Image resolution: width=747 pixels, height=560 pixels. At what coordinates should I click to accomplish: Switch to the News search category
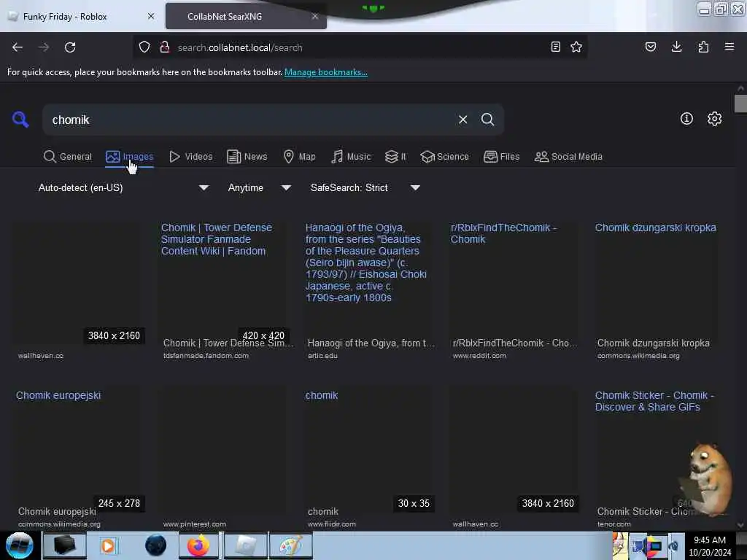point(247,157)
